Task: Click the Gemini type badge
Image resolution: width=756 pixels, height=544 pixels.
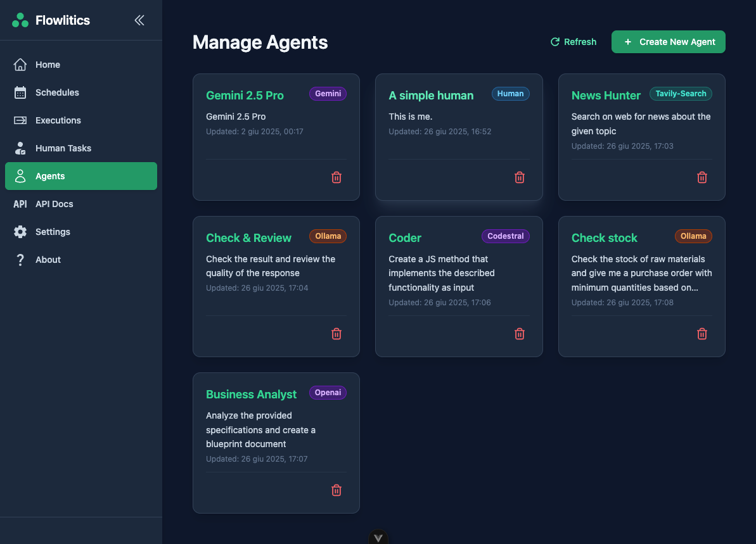Action: click(328, 94)
